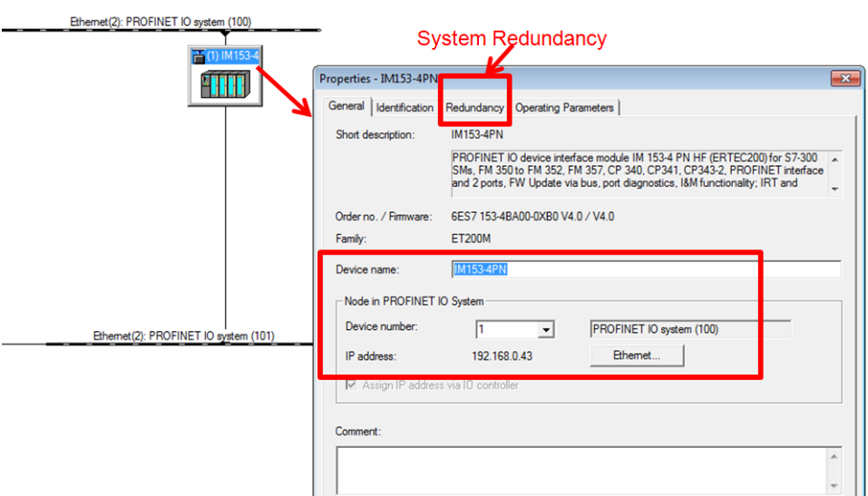
Task: Select IP address value 192.168.0.43
Action: click(x=502, y=356)
